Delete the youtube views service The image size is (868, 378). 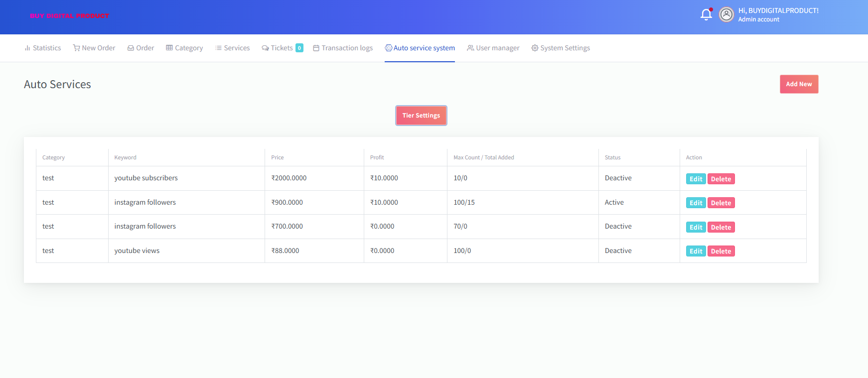721,252
